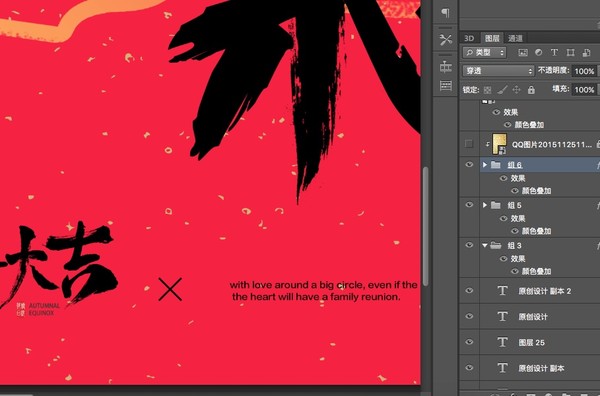Click the canvas vertical scrollbar
This screenshot has height=396, width=600.
pyautogui.click(x=425, y=227)
